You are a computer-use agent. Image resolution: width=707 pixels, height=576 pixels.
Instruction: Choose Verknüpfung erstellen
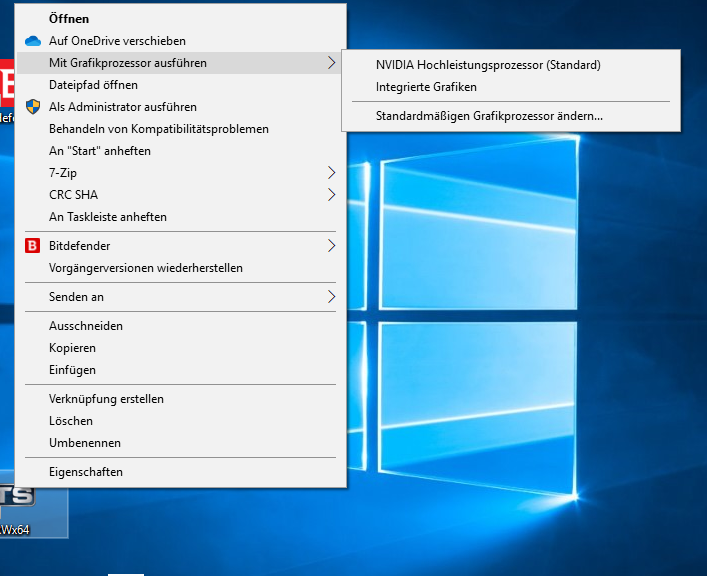pos(106,399)
